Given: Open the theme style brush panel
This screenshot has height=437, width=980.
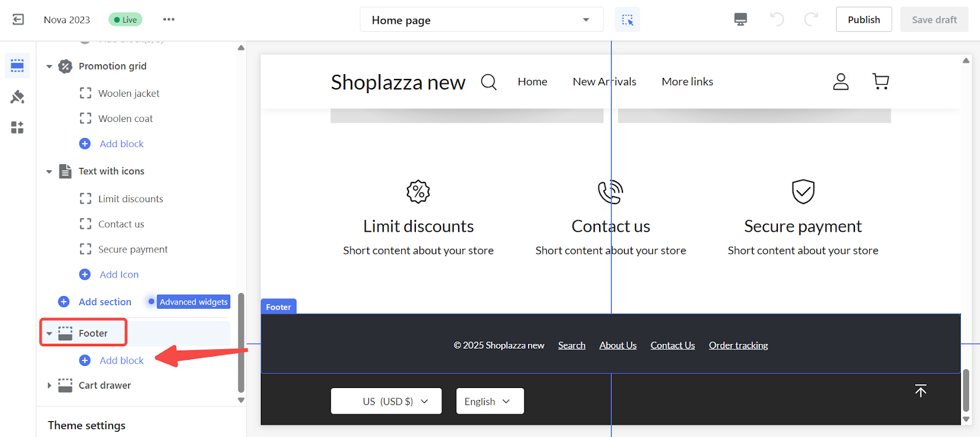Looking at the screenshot, I should [x=17, y=97].
